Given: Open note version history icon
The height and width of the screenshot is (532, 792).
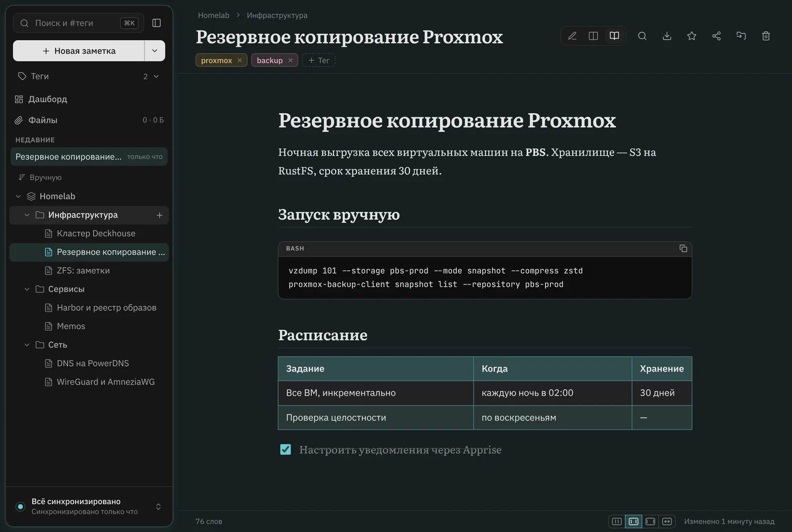Looking at the screenshot, I should [741, 36].
